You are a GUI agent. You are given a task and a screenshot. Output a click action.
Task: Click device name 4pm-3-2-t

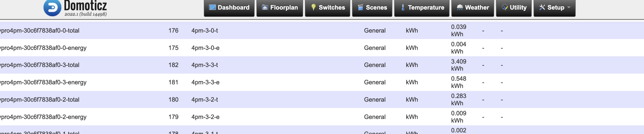[204, 100]
